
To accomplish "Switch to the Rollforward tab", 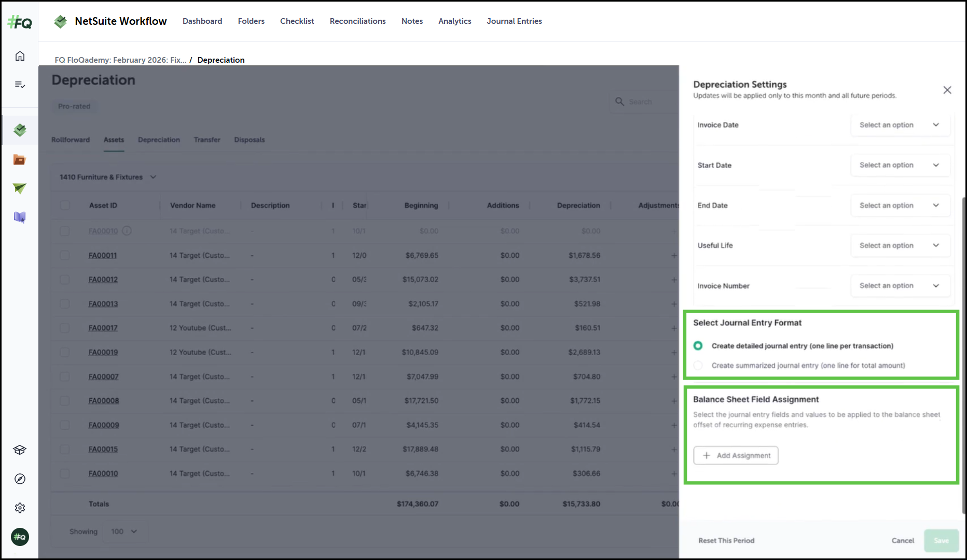I will point(71,140).
